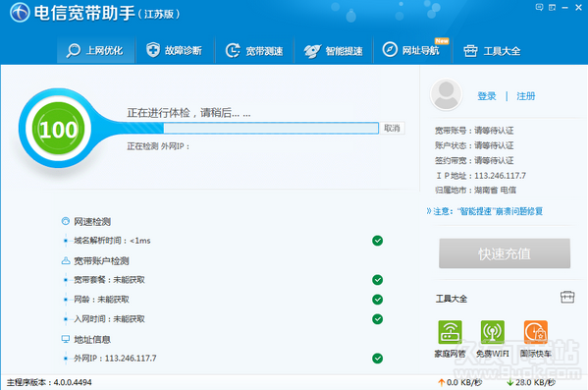Screen dimensions: 588x390
Task: Go to the 智能提速 tab
Action: tap(334, 50)
